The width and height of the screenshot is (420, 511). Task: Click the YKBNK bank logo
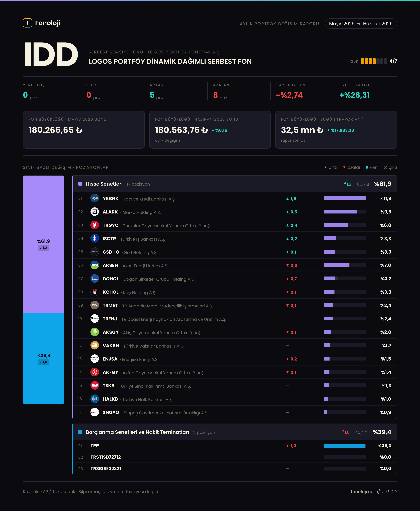pos(95,198)
